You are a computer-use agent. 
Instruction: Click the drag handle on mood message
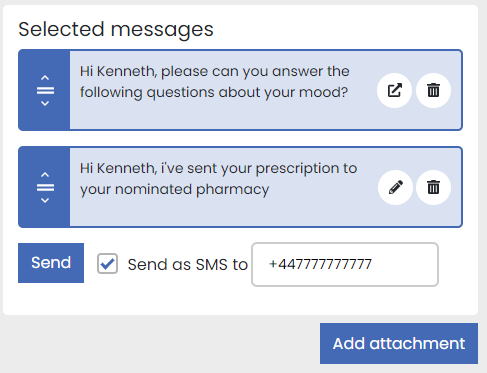tap(45, 90)
